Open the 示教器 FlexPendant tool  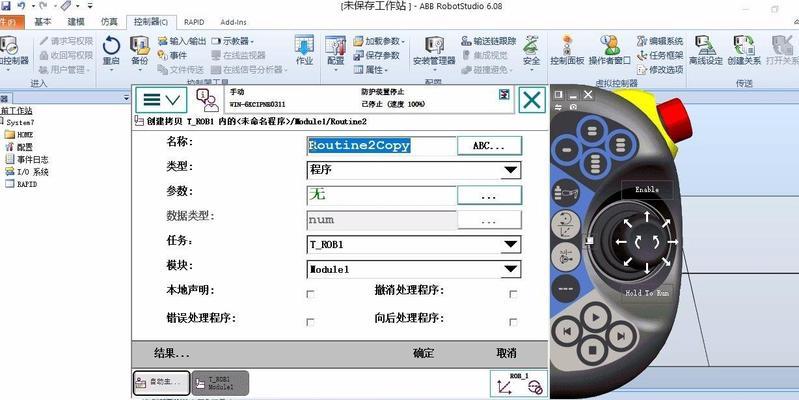click(x=232, y=41)
